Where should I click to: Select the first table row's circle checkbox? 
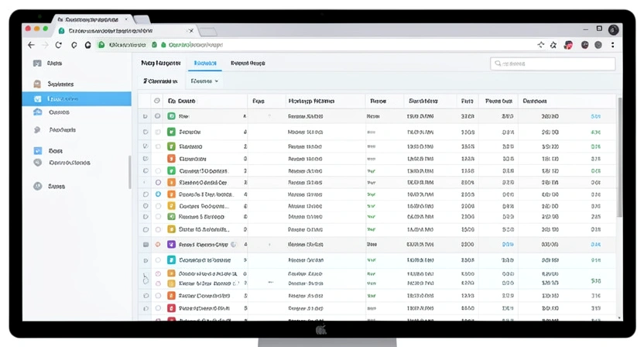point(157,116)
